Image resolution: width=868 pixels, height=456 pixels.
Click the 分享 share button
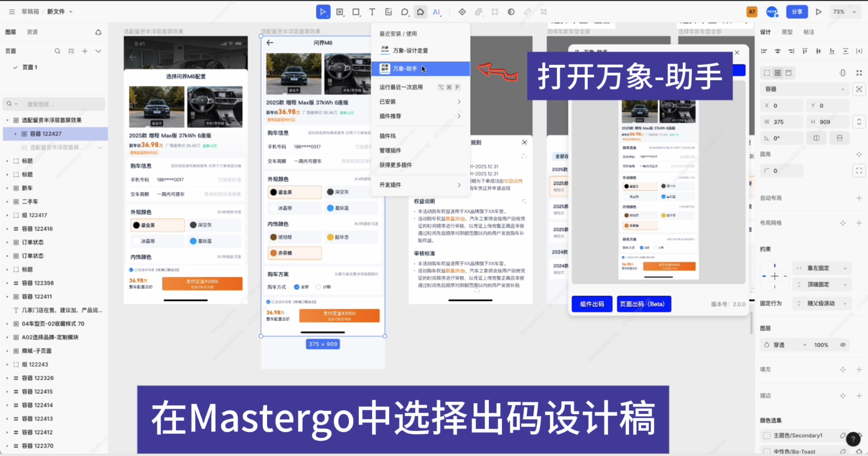click(796, 12)
